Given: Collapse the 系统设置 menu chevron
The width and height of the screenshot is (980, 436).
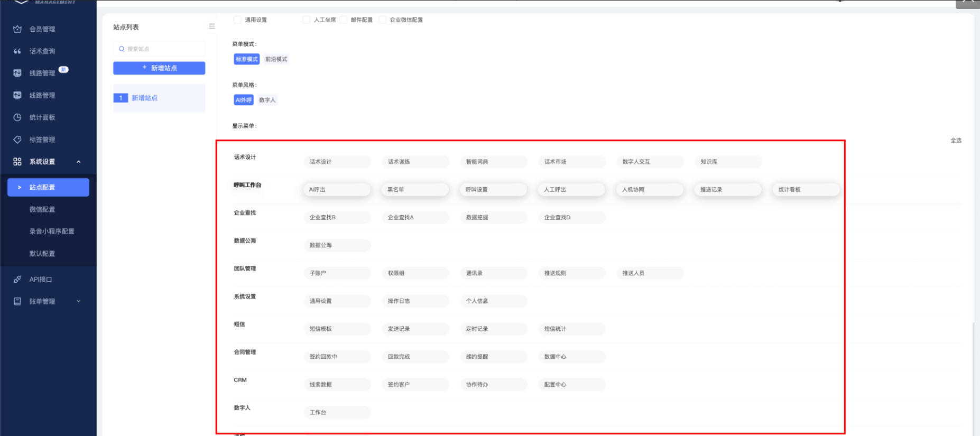Looking at the screenshot, I should click(79, 162).
